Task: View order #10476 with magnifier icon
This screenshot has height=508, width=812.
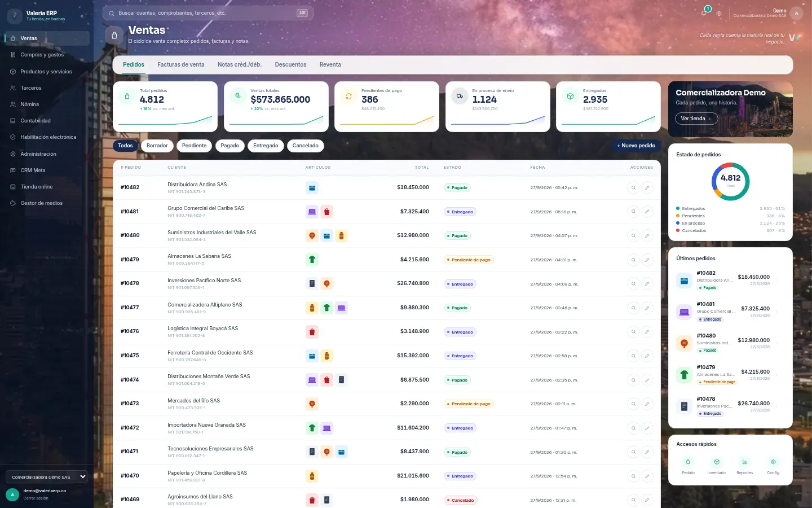Action: point(633,332)
